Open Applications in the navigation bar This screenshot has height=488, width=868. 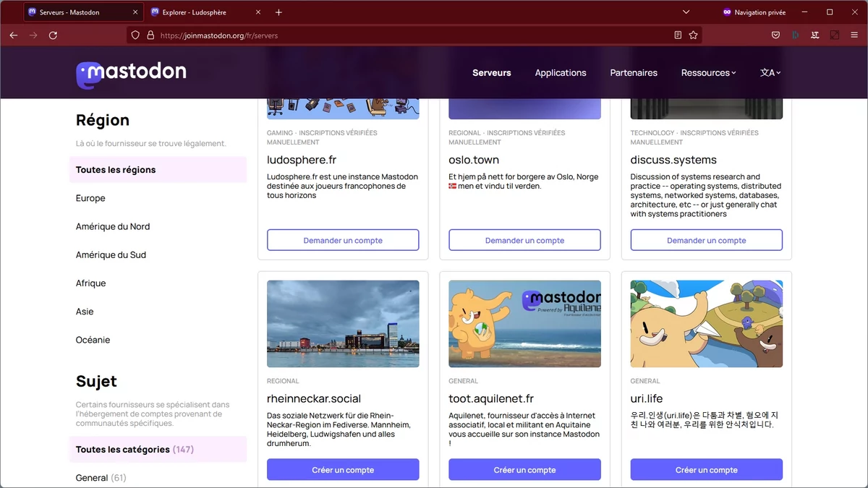click(561, 72)
